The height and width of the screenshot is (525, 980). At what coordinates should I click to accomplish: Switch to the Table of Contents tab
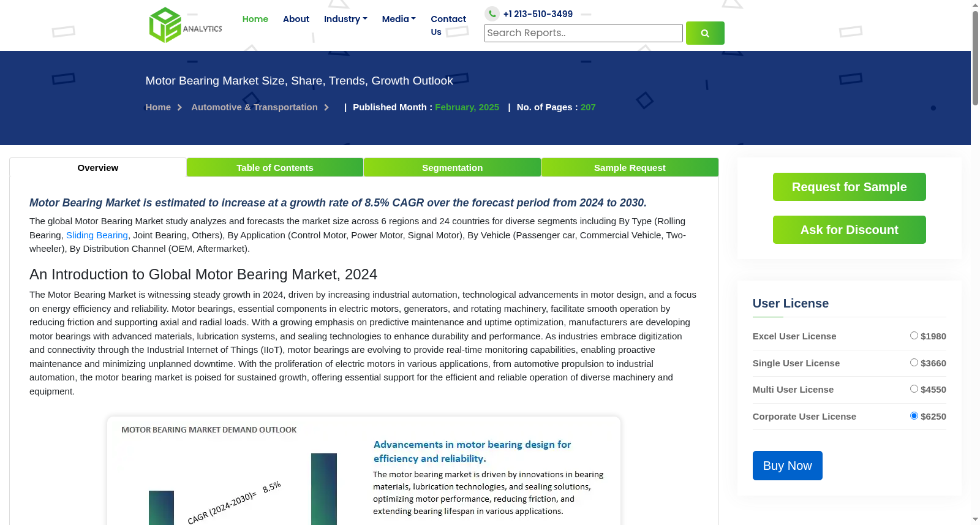tap(275, 168)
